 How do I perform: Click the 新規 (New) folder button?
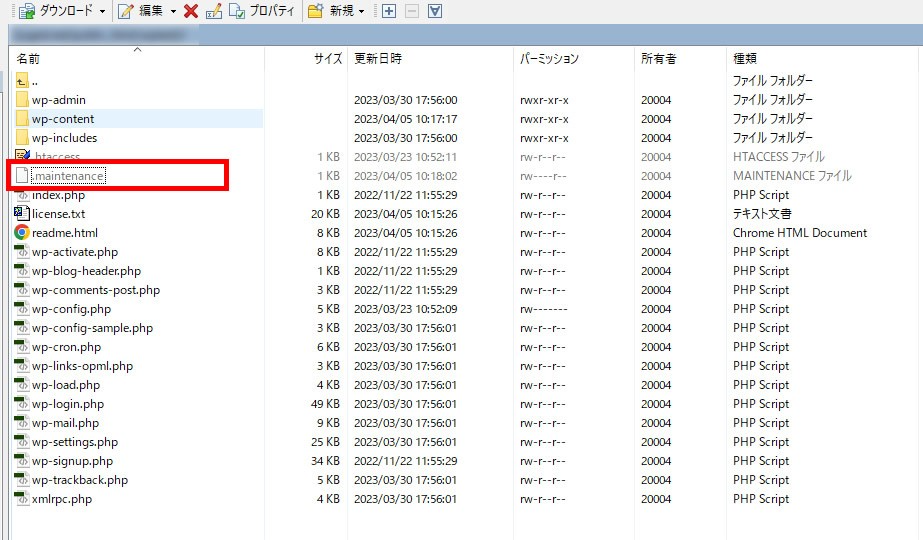pyautogui.click(x=331, y=11)
